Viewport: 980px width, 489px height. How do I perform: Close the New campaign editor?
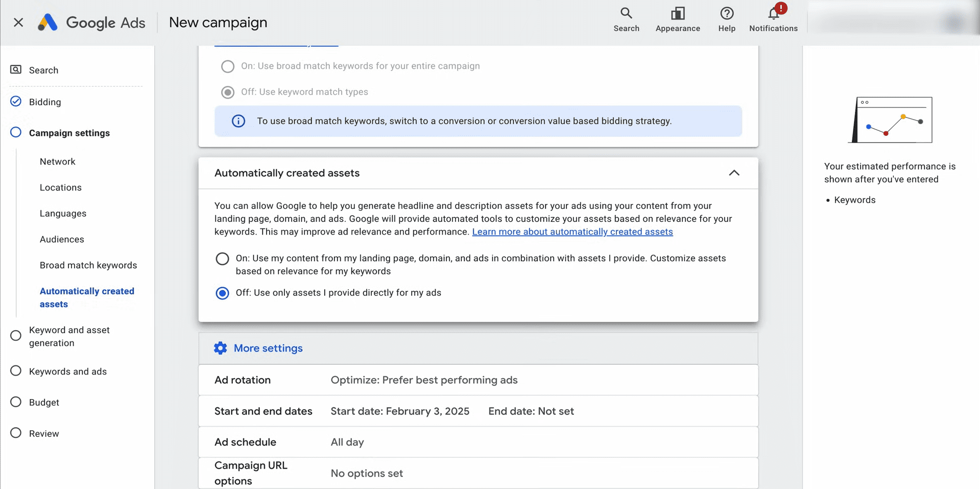click(18, 22)
